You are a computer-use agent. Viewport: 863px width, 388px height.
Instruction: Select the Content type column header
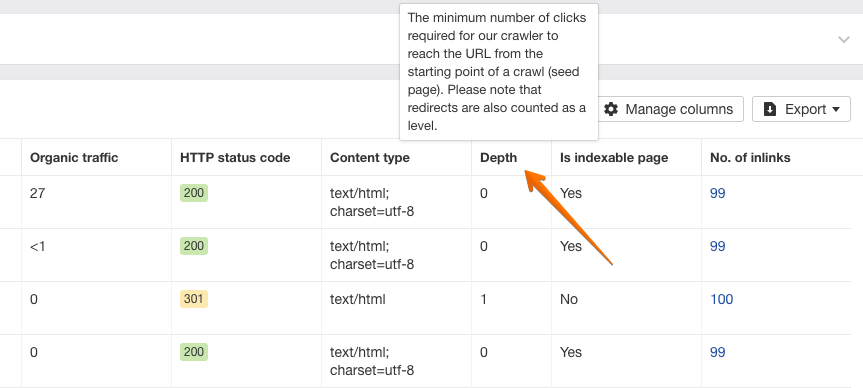(x=370, y=157)
